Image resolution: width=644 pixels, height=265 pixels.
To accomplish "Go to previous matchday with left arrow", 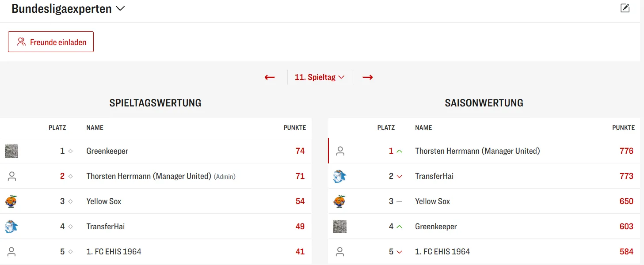I will [x=270, y=77].
